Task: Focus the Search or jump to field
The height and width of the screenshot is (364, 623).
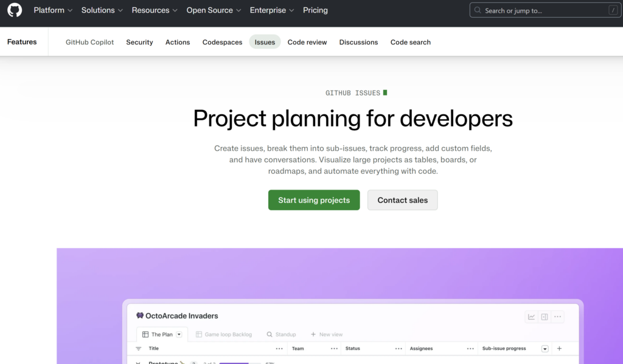Action: (x=545, y=10)
